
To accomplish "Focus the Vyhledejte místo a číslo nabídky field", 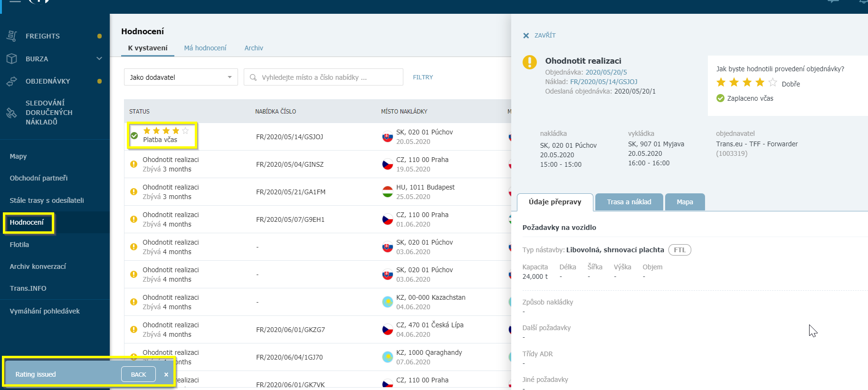I will [x=324, y=77].
